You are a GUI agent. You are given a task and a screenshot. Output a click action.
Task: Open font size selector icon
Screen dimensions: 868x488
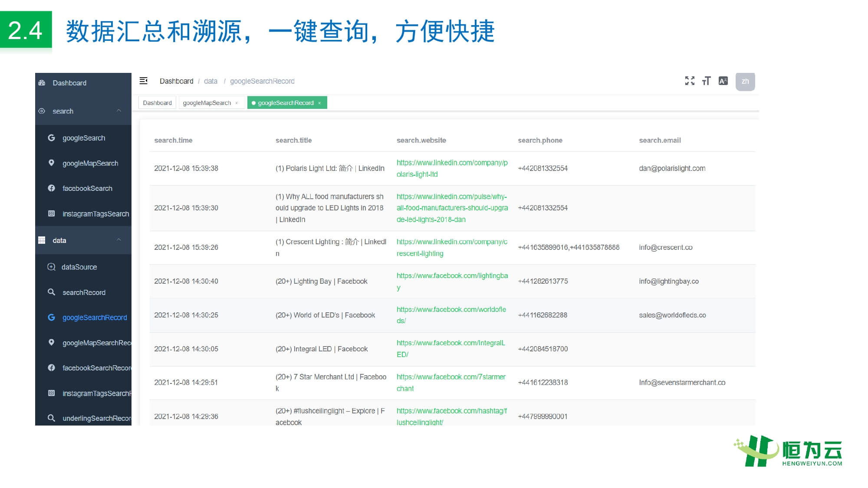[x=706, y=81]
